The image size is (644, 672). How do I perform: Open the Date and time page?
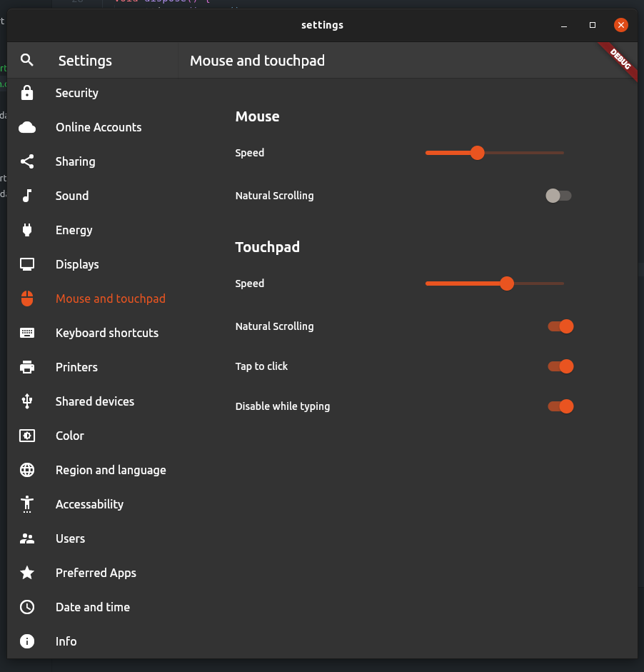93,607
